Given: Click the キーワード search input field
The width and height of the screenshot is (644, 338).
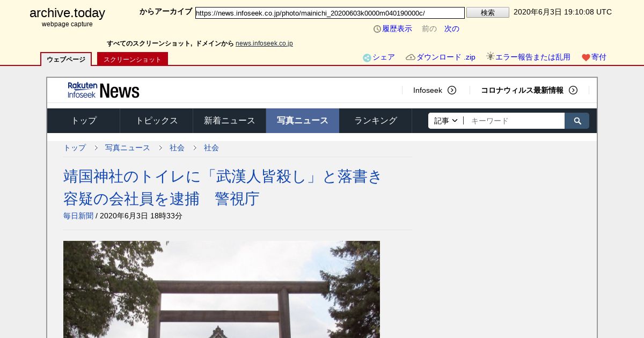Looking at the screenshot, I should click(x=514, y=121).
